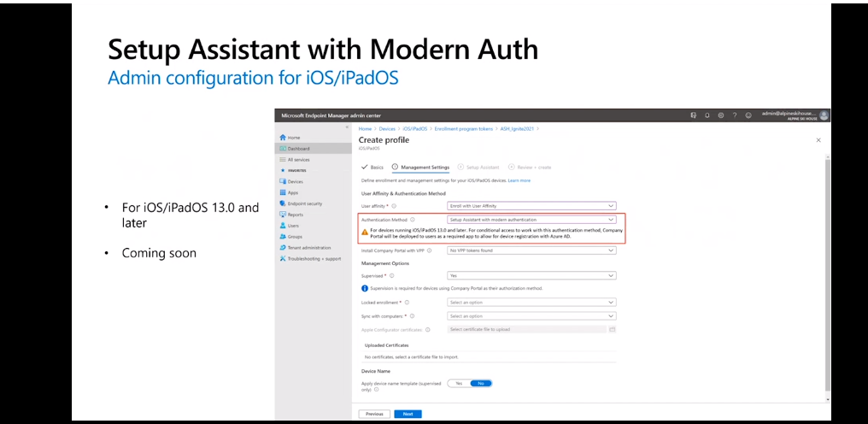The image size is (868, 424).
Task: Open the settings gear in header
Action: click(721, 115)
